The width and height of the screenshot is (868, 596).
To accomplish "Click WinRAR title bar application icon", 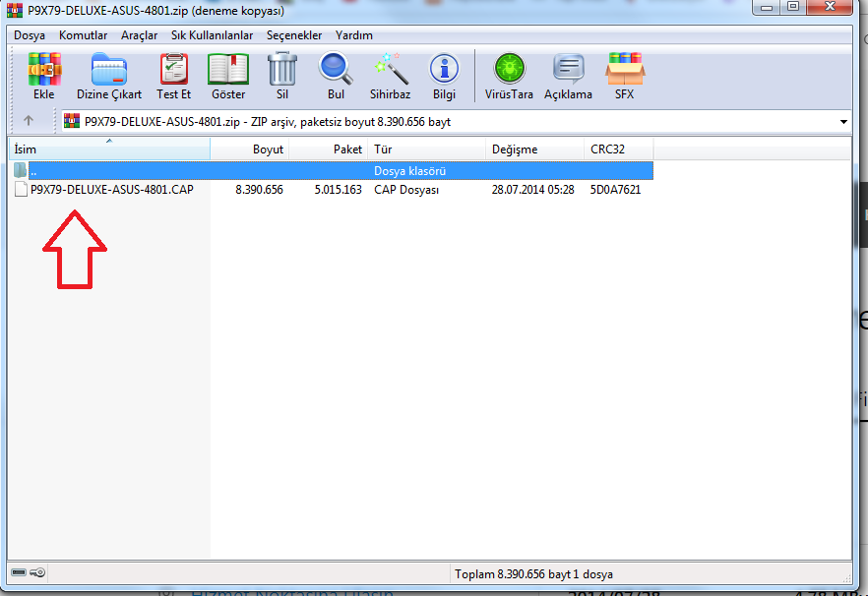I will pyautogui.click(x=15, y=10).
